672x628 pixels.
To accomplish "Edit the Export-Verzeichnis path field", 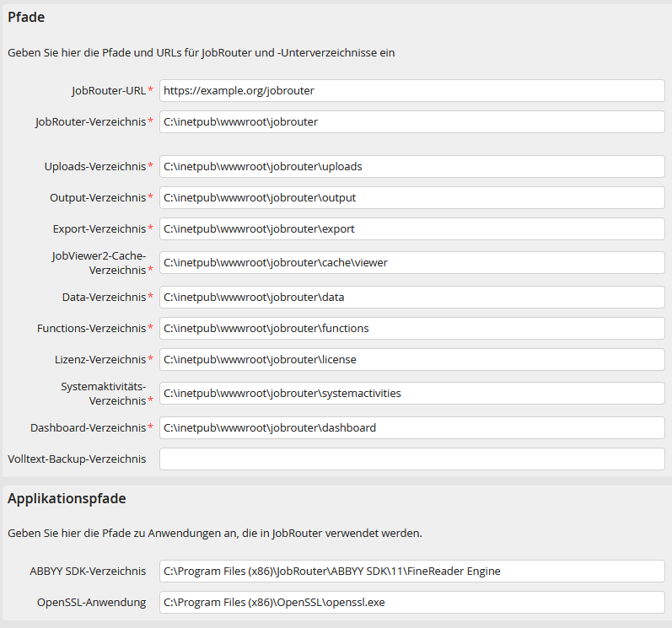I will click(411, 229).
